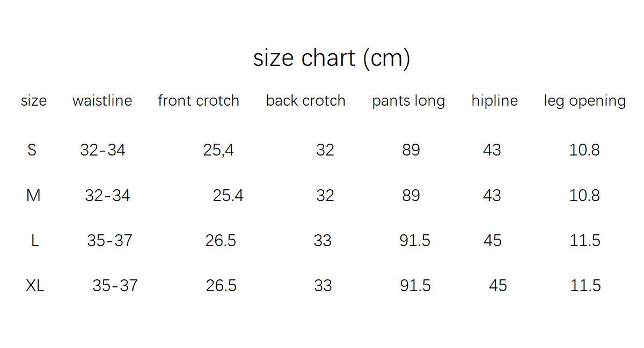
Task: Click the 'pants long' column header
Action: 408,101
